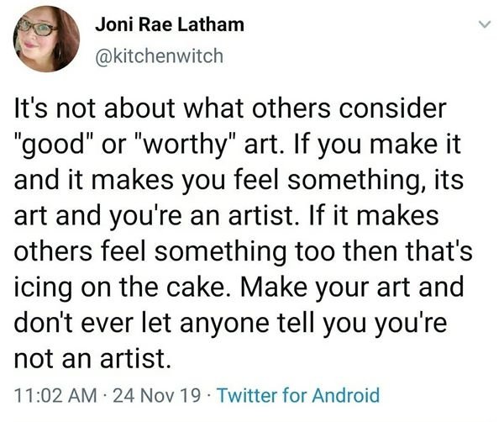Select the word "Android" in the source link
The height and width of the screenshot is (422, 504).
pyautogui.click(x=346, y=395)
